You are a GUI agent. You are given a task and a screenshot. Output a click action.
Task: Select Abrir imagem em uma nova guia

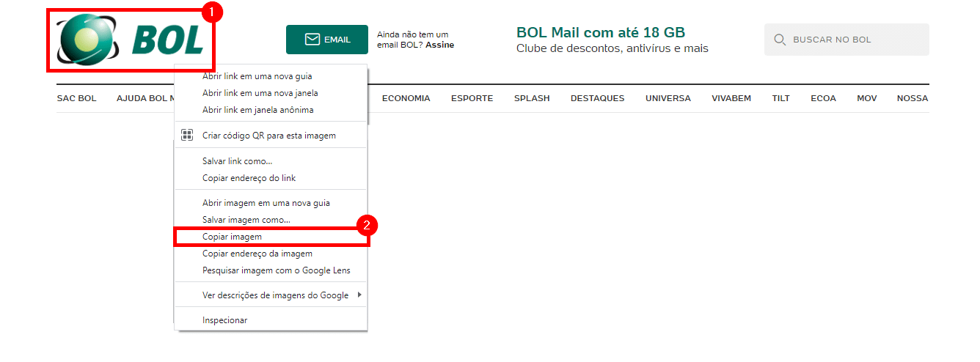coord(271,203)
